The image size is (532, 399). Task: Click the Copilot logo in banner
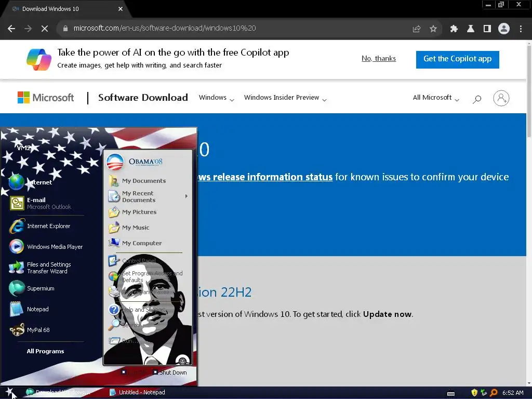click(39, 59)
